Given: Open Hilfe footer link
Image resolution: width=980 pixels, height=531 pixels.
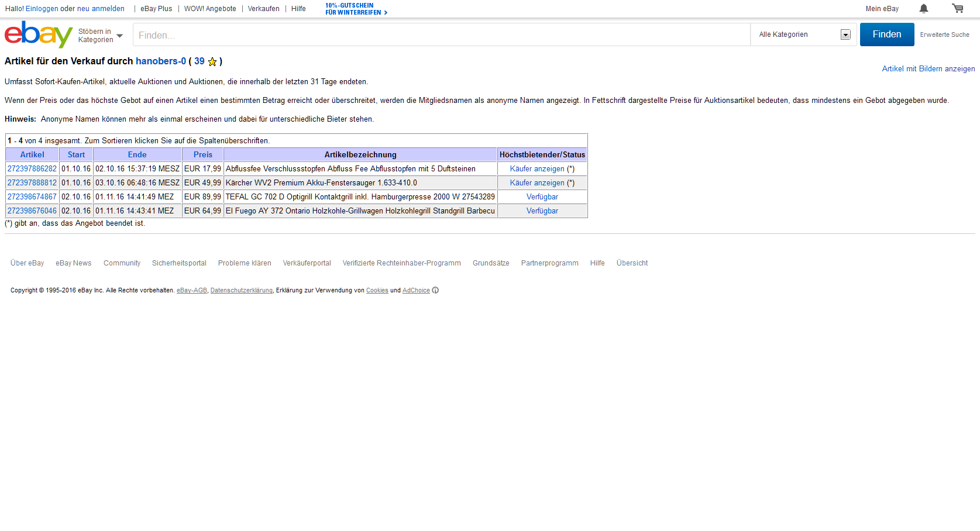Looking at the screenshot, I should click(597, 263).
